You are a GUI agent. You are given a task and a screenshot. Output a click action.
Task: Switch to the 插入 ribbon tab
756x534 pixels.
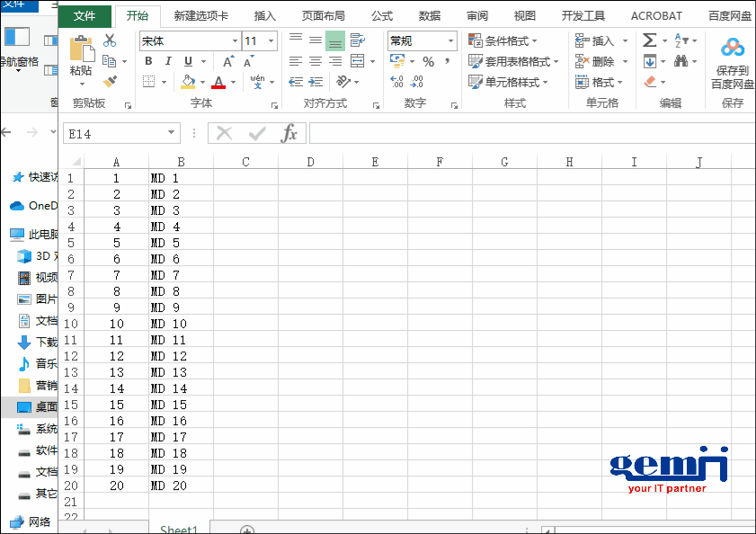click(x=264, y=15)
